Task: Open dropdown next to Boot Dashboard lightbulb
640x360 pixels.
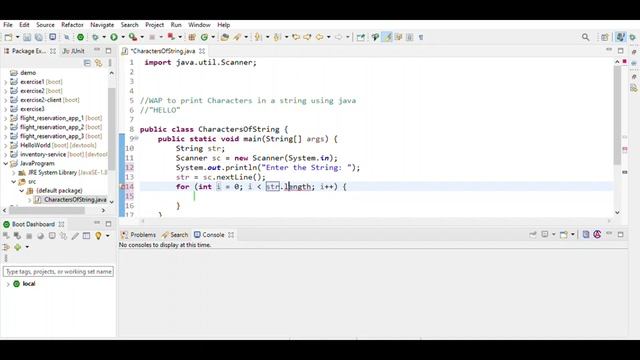Action: pos(108,236)
